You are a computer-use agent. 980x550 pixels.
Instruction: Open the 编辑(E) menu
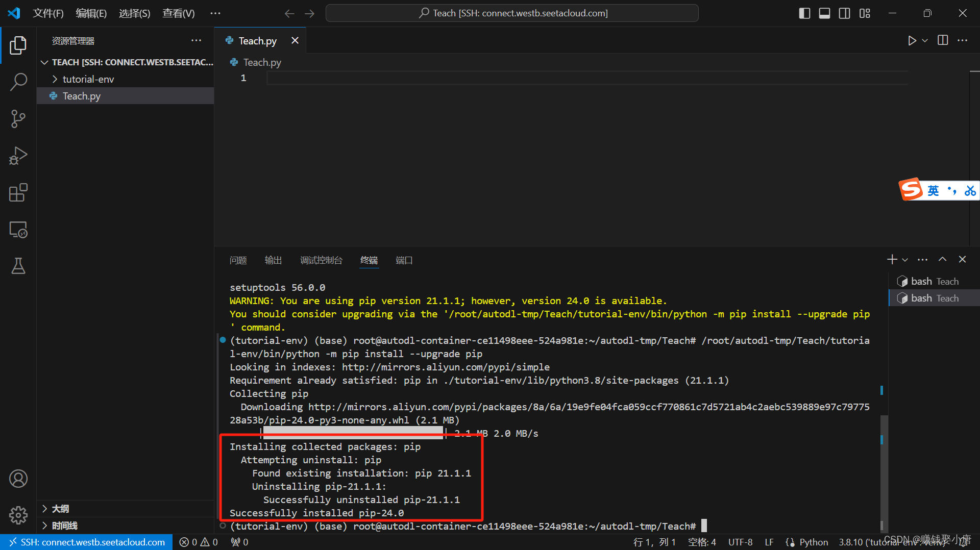(91, 13)
